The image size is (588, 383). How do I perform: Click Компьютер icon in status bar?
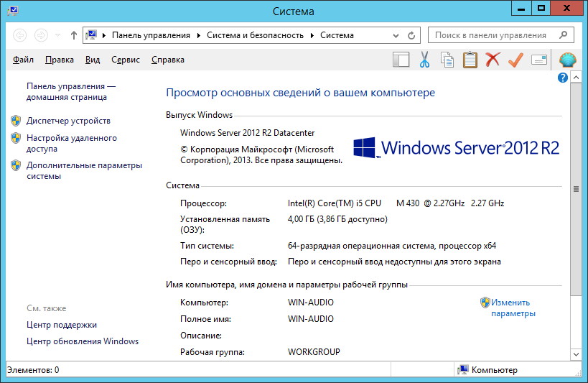pos(463,370)
